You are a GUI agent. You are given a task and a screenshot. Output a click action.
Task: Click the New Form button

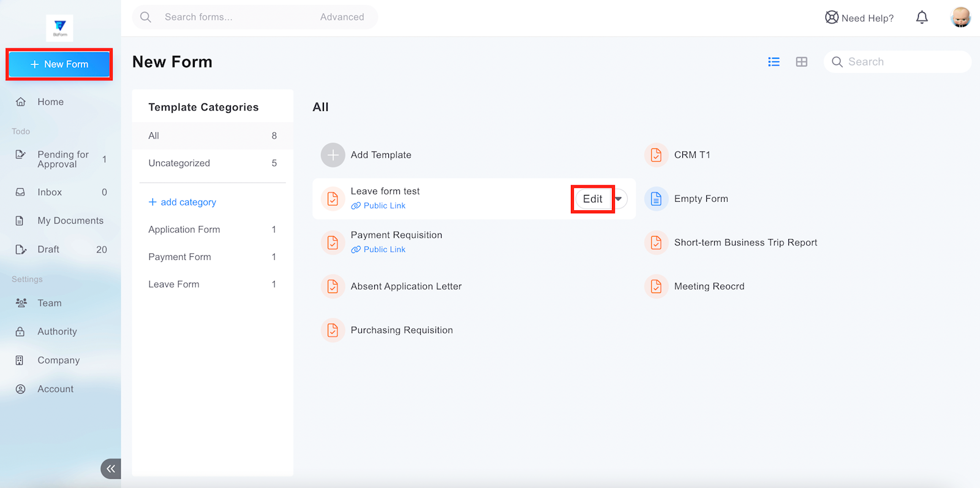(x=59, y=64)
